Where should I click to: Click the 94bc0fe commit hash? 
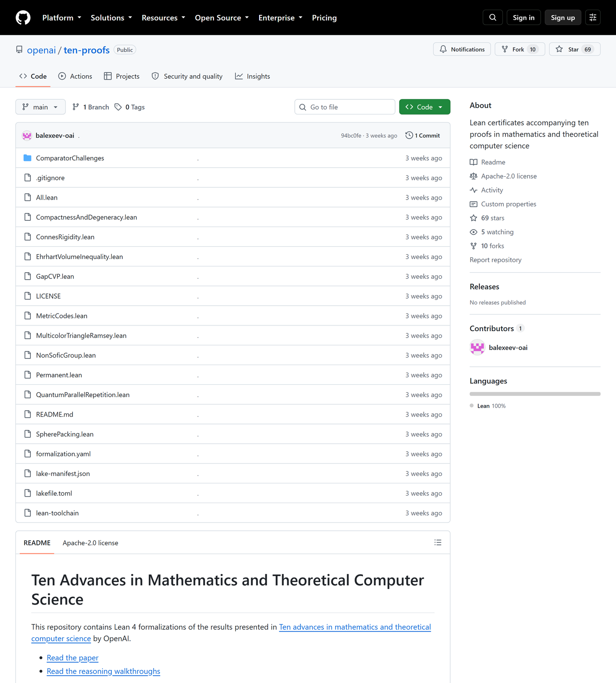[x=351, y=135]
